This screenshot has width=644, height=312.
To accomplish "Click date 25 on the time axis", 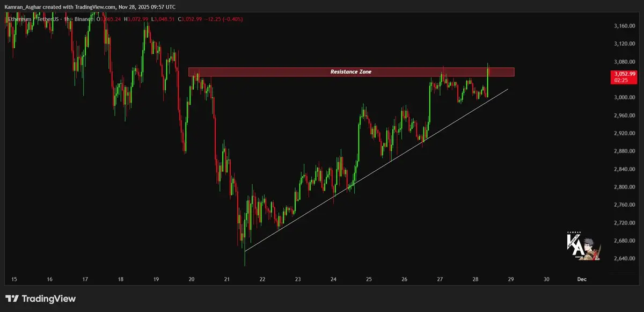I will click(x=369, y=279).
